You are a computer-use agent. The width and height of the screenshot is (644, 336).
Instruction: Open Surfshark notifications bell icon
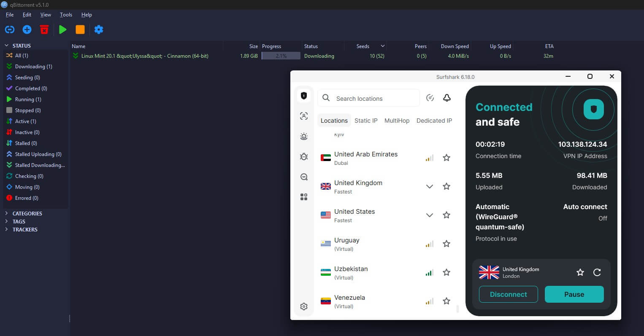[447, 98]
